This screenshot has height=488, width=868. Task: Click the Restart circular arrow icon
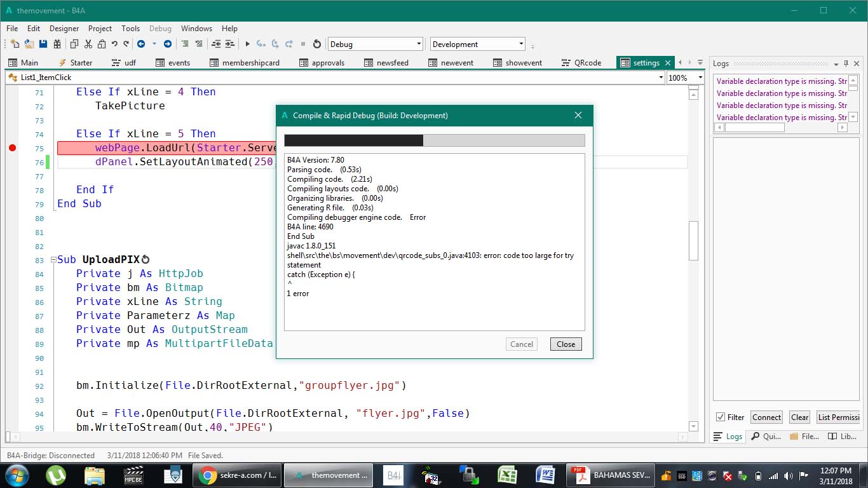pos(317,44)
